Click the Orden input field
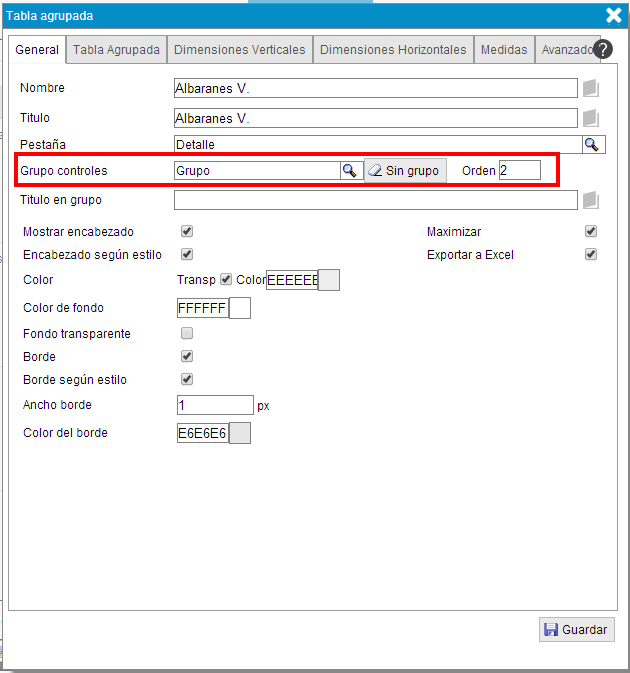This screenshot has height=673, width=630. coord(519,171)
